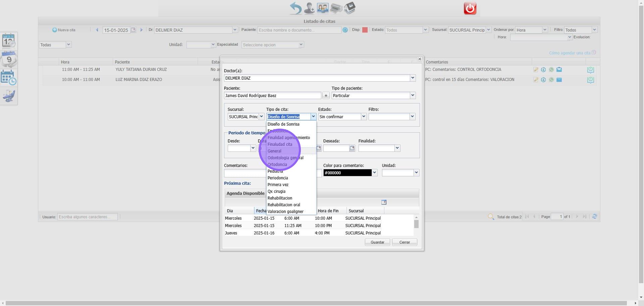Open the black #000000 comment color picker
Viewport: 644px width, 306px height.
coord(374,173)
